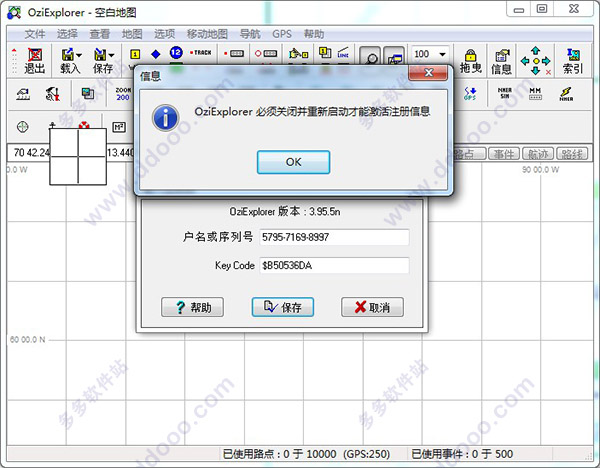Click the NMEA SIM icon

(x=505, y=93)
